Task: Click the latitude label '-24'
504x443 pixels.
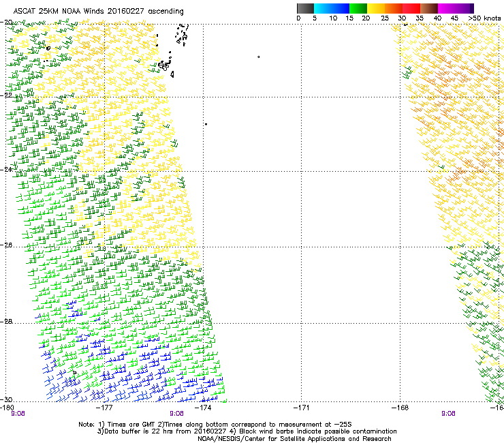Action: (6, 170)
